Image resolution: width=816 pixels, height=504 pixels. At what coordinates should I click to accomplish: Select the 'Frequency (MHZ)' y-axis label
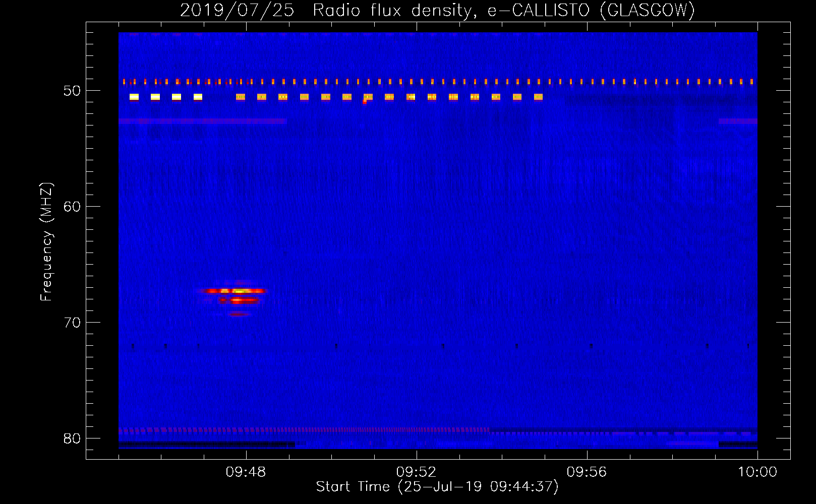tap(46, 242)
